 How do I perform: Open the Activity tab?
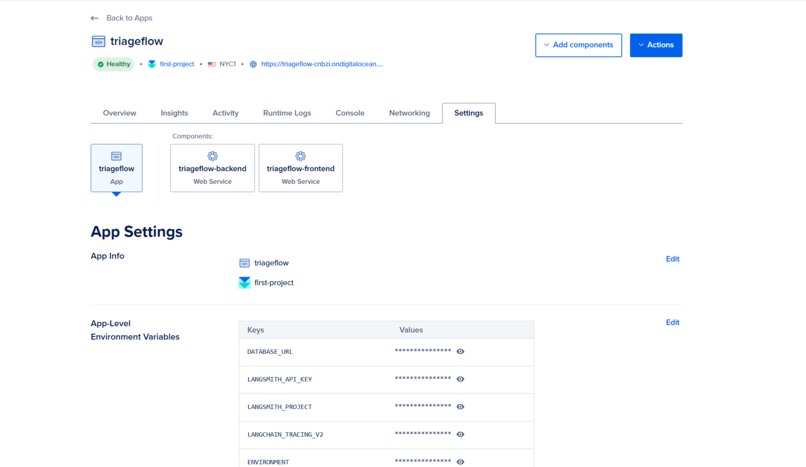pos(226,113)
